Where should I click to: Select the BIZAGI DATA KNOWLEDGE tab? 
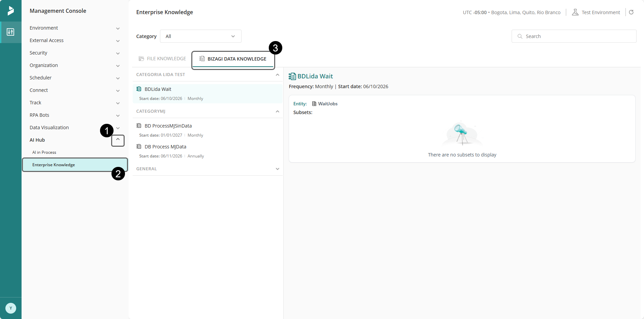point(233,59)
